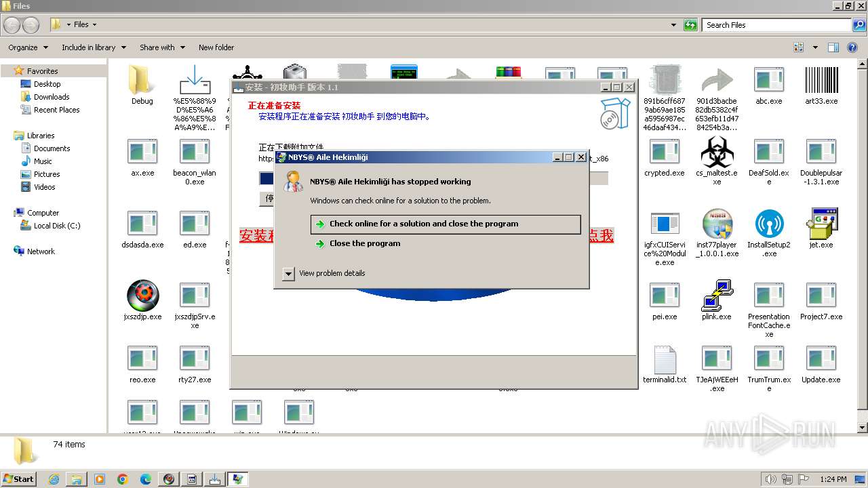This screenshot has width=868, height=488.
Task: Choose Close the program option
Action: (365, 243)
